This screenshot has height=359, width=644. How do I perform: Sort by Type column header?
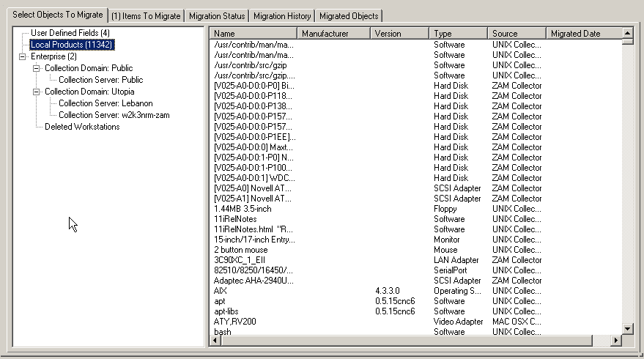tap(459, 34)
